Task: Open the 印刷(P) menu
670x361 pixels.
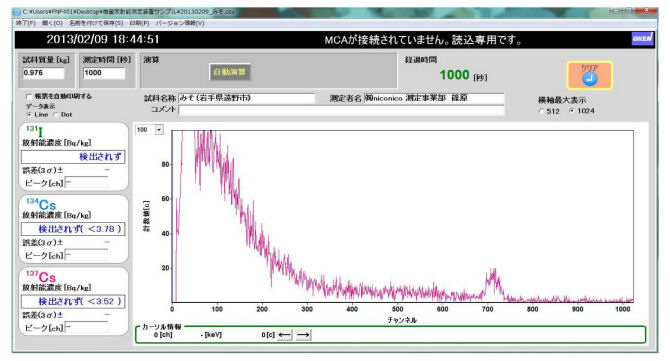Action: (139, 23)
